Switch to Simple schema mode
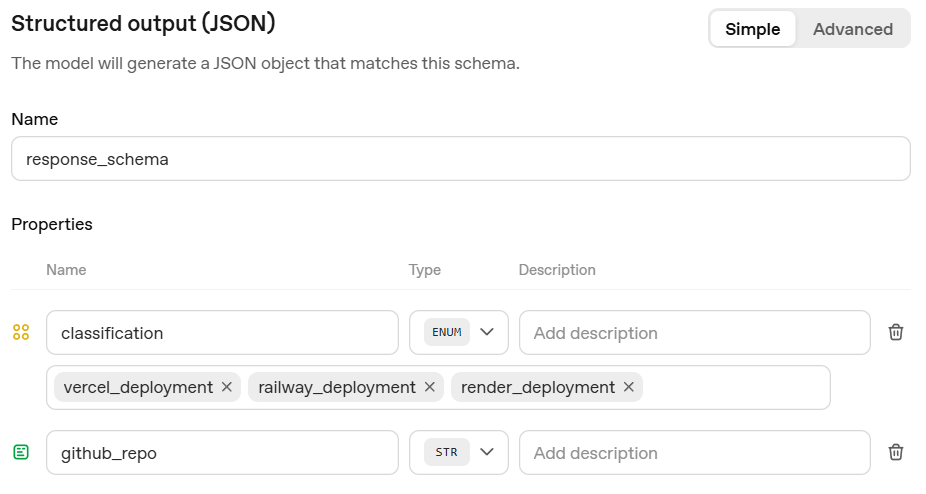926x494 pixels. [752, 29]
